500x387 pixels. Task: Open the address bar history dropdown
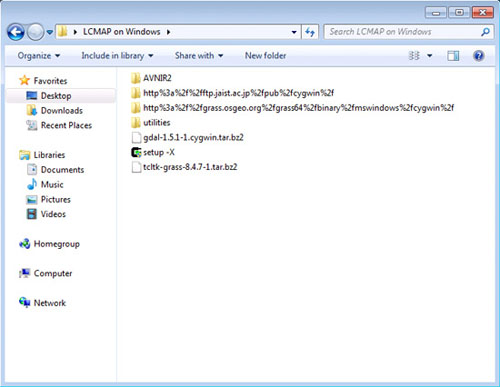point(294,32)
